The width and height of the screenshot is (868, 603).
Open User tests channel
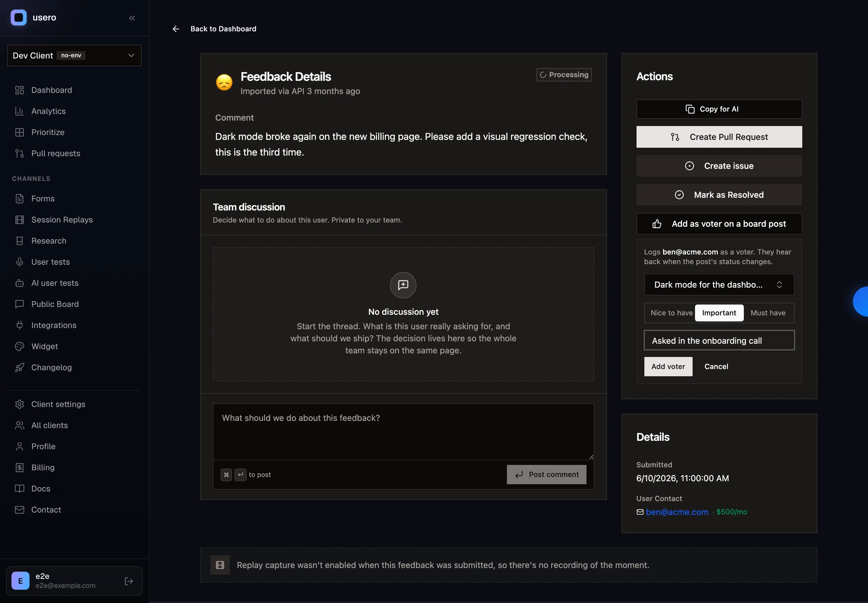(74, 262)
